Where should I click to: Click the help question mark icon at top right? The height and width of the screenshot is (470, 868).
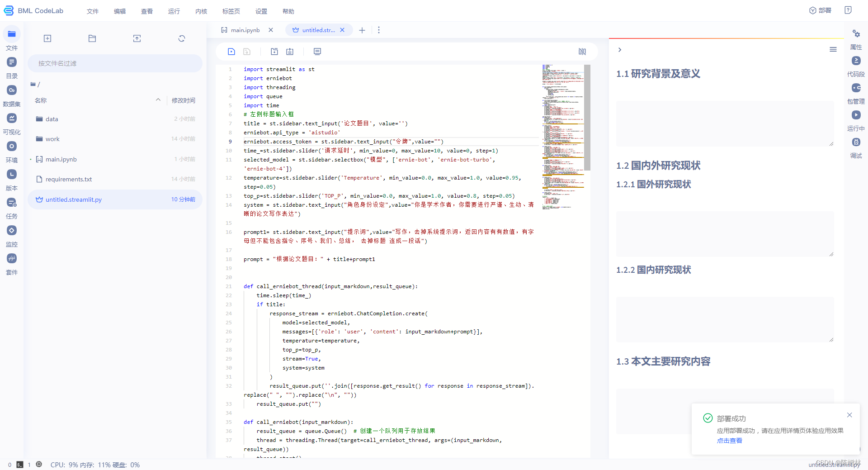tap(848, 10)
